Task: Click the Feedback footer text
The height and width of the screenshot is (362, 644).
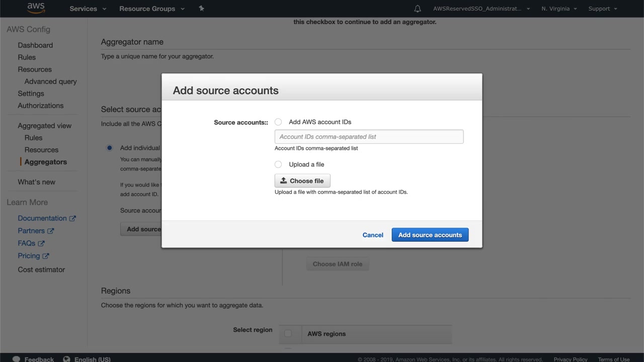Action: click(39, 359)
